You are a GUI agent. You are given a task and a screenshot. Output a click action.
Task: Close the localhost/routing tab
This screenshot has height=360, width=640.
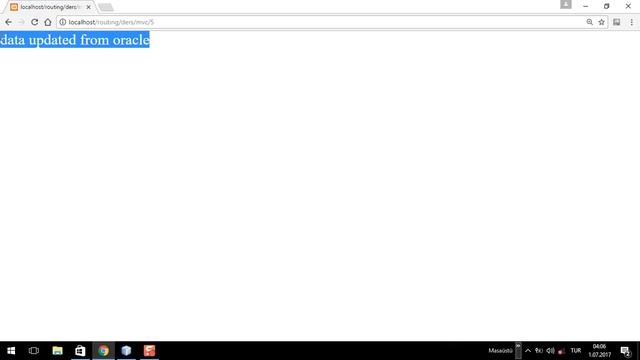coord(88,7)
